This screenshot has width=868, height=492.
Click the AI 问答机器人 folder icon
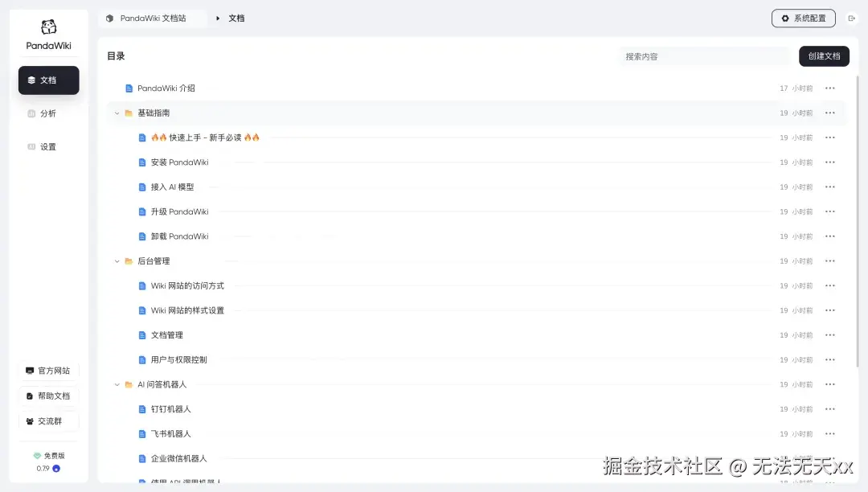129,384
